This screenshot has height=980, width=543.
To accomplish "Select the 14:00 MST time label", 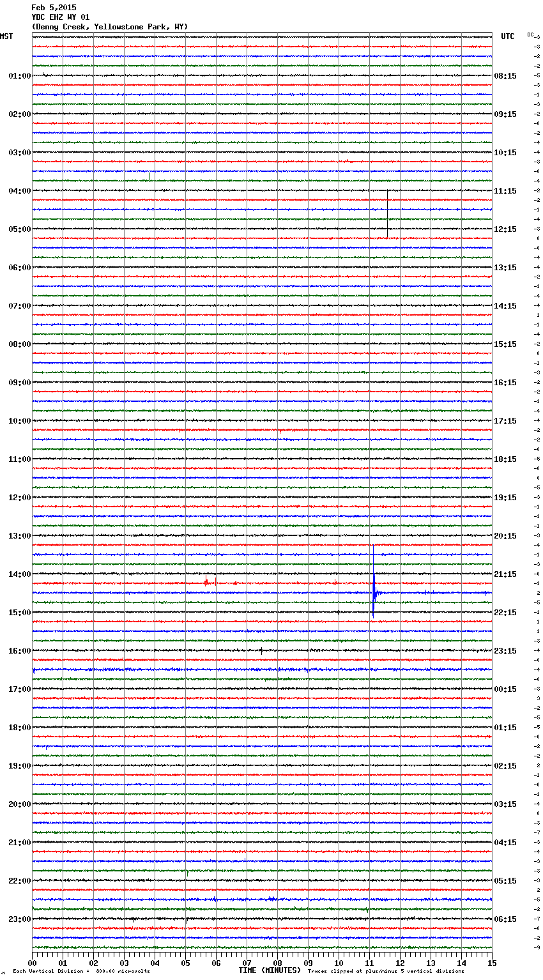I will coord(20,574).
